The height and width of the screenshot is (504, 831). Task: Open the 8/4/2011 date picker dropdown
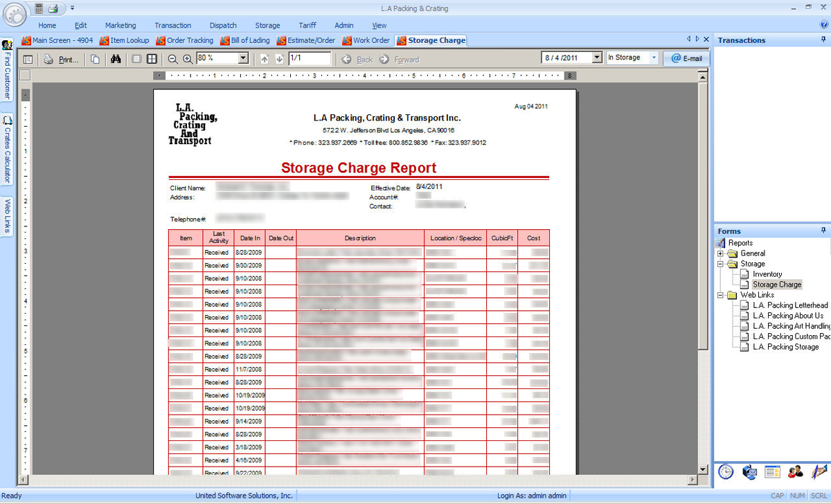coord(598,57)
